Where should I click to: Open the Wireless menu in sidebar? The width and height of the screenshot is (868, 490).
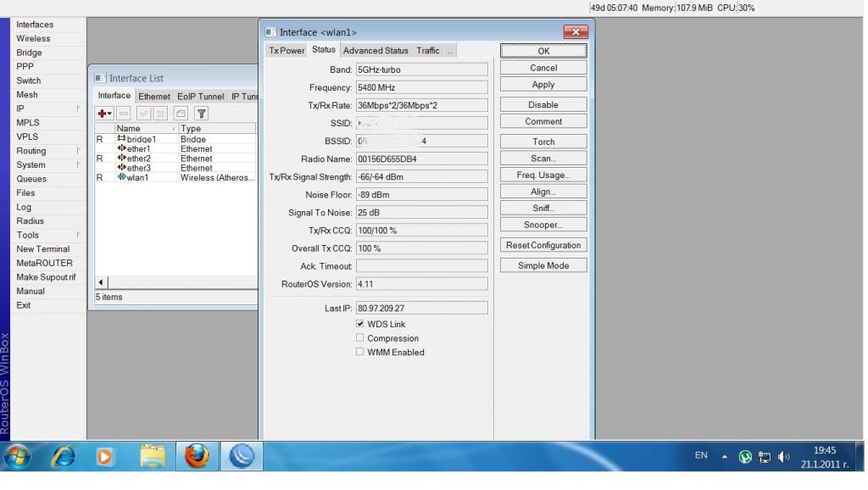pyautogui.click(x=33, y=38)
